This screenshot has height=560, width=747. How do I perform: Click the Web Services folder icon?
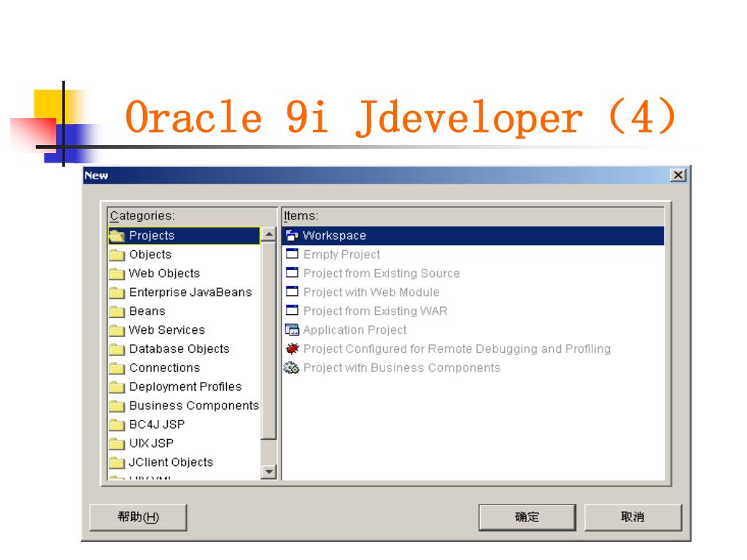tap(117, 330)
